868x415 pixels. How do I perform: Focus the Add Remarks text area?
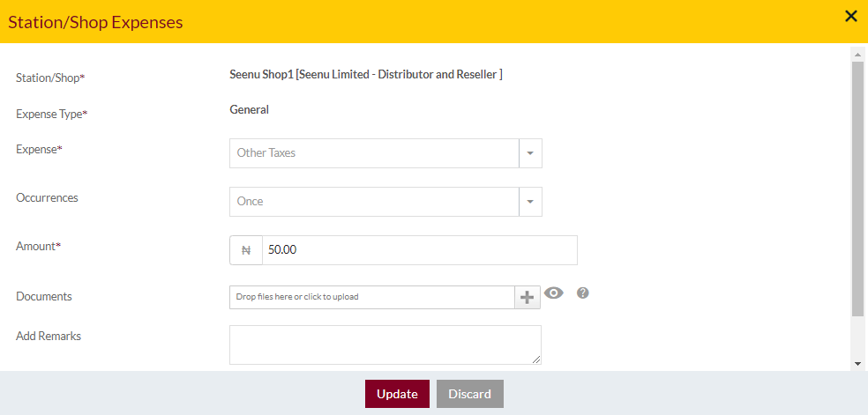385,345
